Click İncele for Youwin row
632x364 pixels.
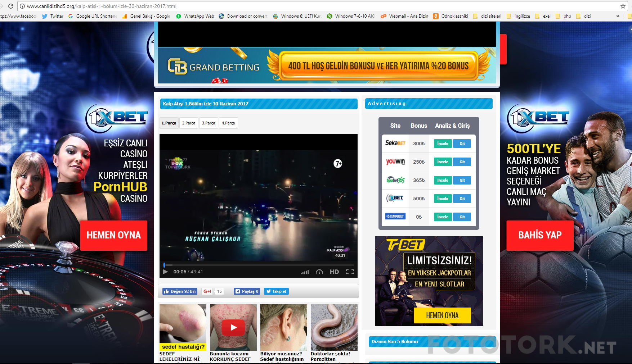point(443,162)
